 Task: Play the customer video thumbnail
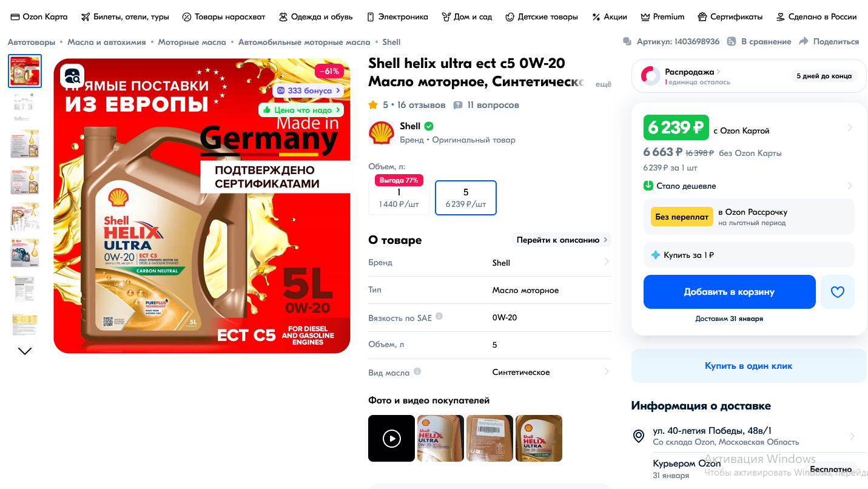(x=392, y=438)
